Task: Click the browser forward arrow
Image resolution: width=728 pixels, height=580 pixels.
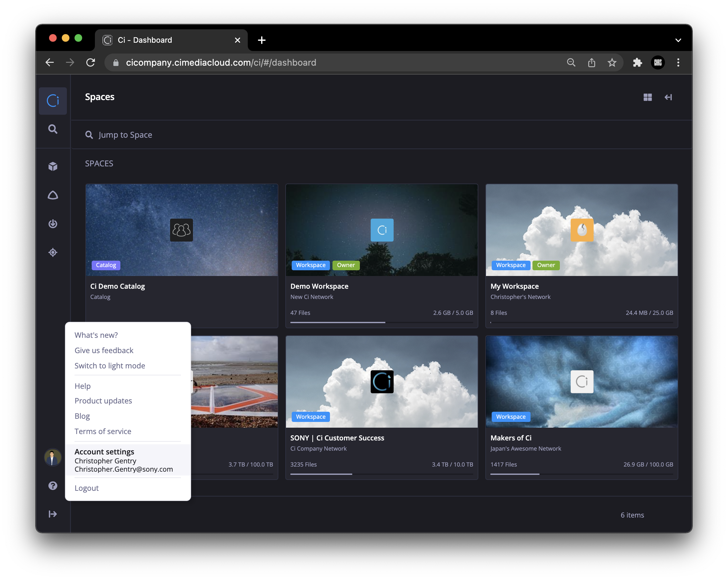Action: pyautogui.click(x=70, y=62)
